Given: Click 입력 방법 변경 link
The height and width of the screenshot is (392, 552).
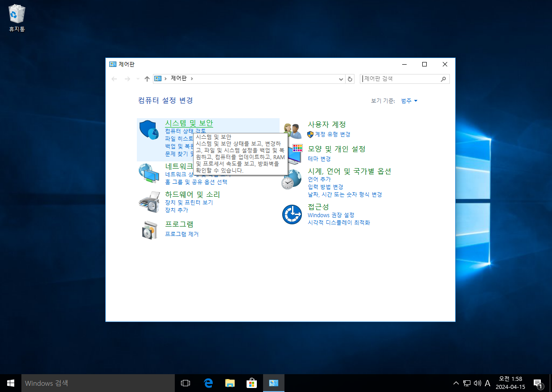Looking at the screenshot, I should point(325,187).
